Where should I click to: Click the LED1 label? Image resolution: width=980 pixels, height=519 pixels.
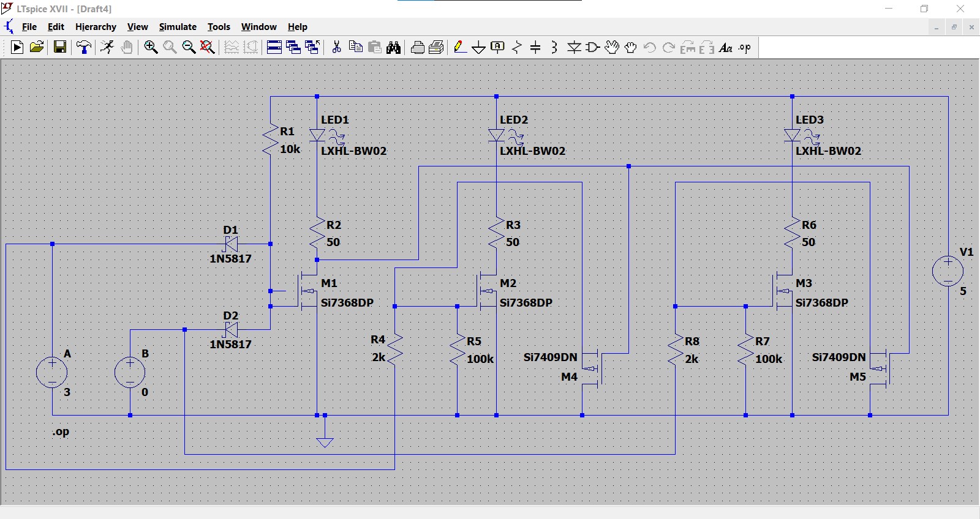[335, 120]
